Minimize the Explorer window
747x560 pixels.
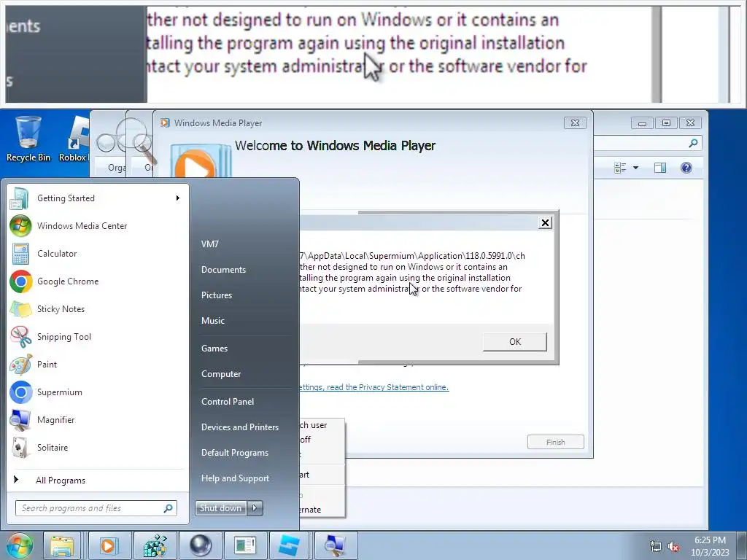(x=642, y=123)
